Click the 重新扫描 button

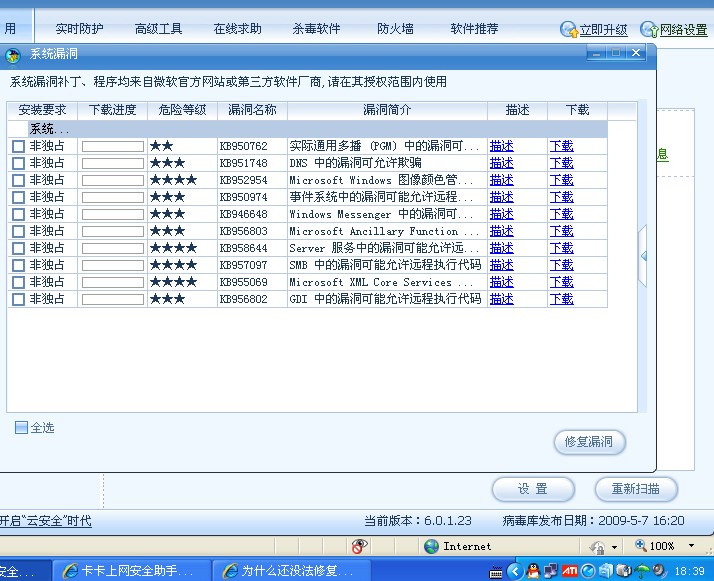point(636,489)
